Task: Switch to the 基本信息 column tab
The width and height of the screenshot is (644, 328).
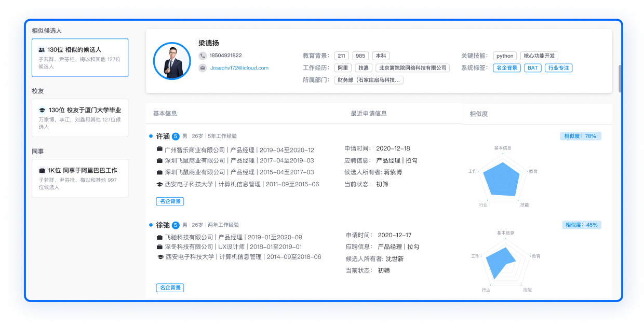Action: coord(165,114)
